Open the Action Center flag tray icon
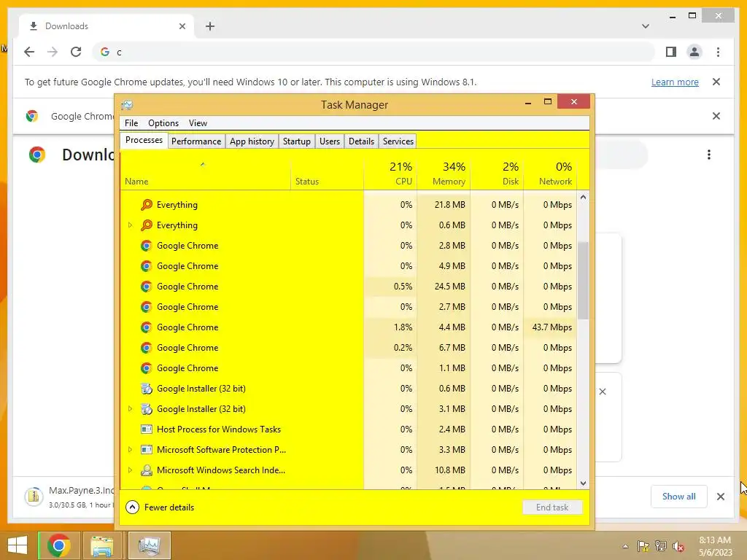 click(643, 546)
